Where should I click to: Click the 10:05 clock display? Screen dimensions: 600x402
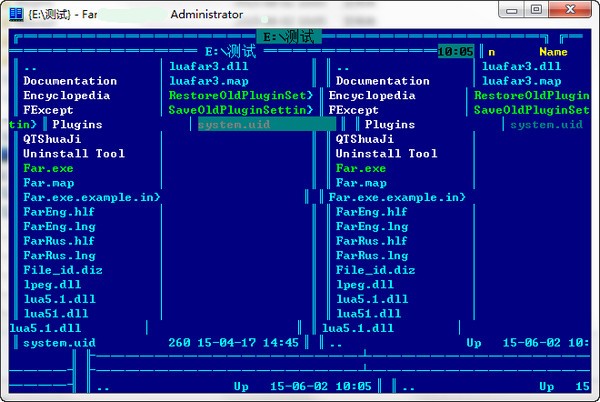click(455, 51)
